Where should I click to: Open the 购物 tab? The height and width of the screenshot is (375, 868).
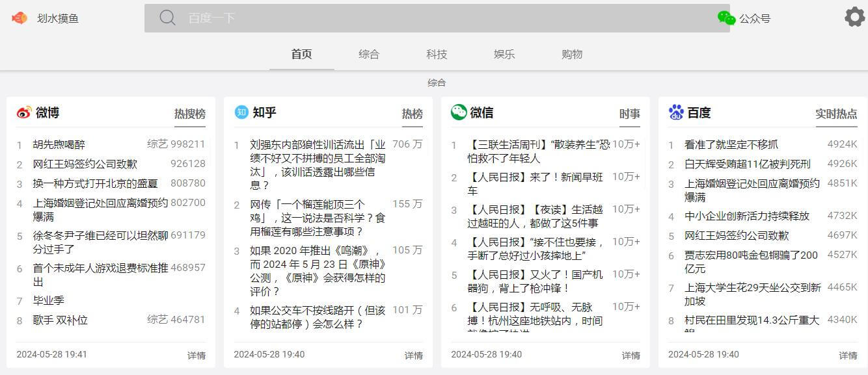tap(572, 55)
